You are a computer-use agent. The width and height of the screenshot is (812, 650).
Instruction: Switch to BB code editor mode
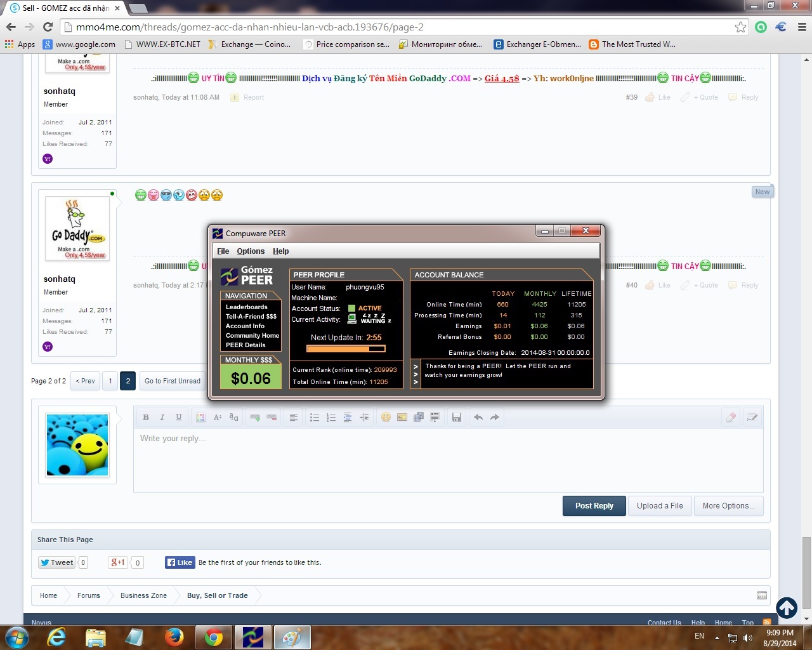tap(752, 417)
